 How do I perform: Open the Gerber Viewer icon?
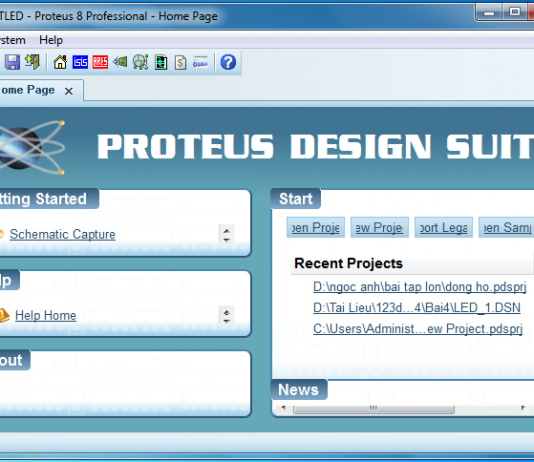pos(140,62)
